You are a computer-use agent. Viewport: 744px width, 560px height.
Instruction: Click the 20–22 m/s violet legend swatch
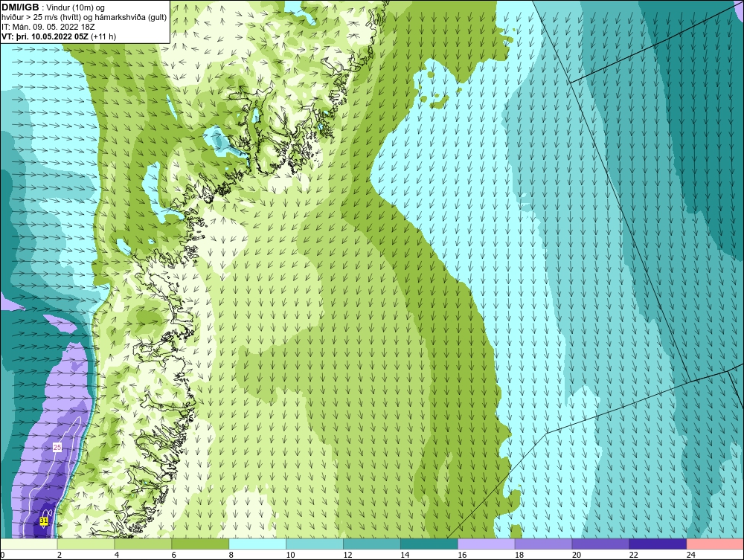point(600,544)
